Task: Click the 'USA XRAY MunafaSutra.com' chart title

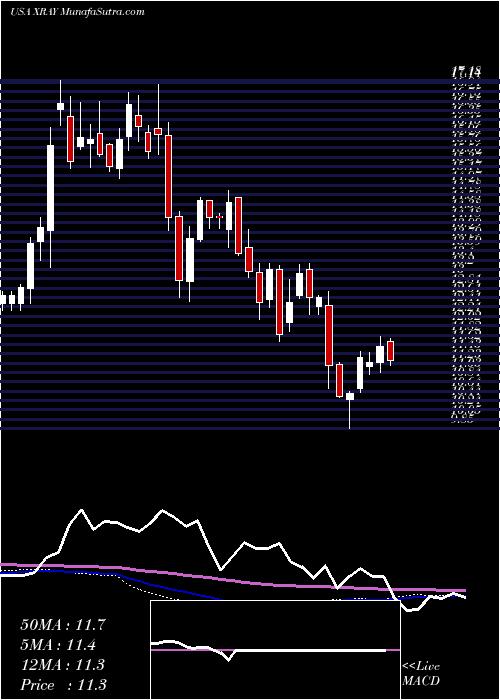Action: coord(77,12)
